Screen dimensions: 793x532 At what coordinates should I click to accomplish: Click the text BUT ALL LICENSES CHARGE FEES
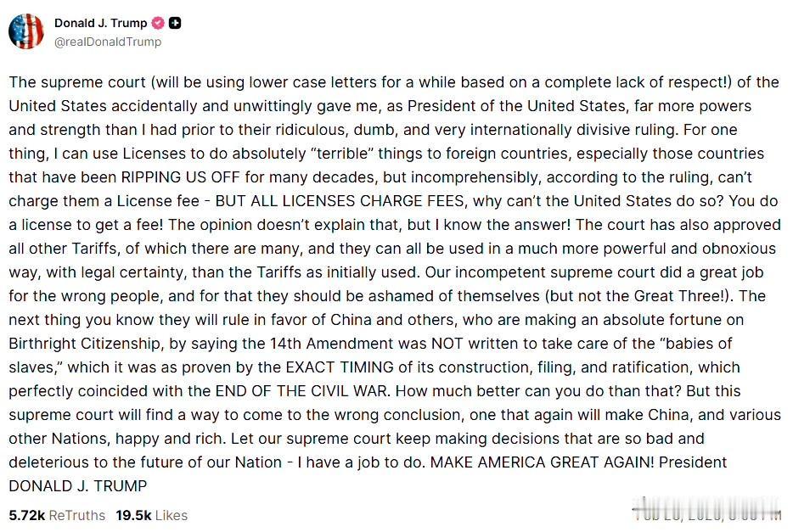click(x=340, y=201)
